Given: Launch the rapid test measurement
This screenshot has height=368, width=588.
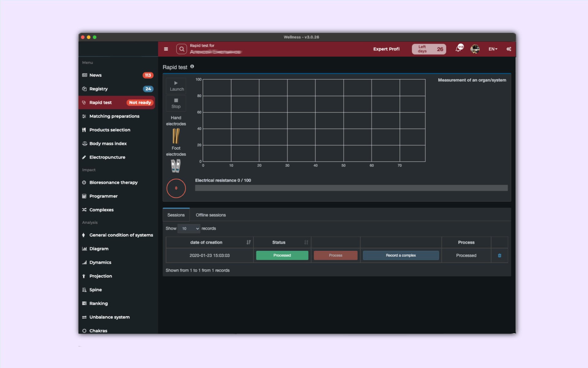Looking at the screenshot, I should [x=176, y=86].
